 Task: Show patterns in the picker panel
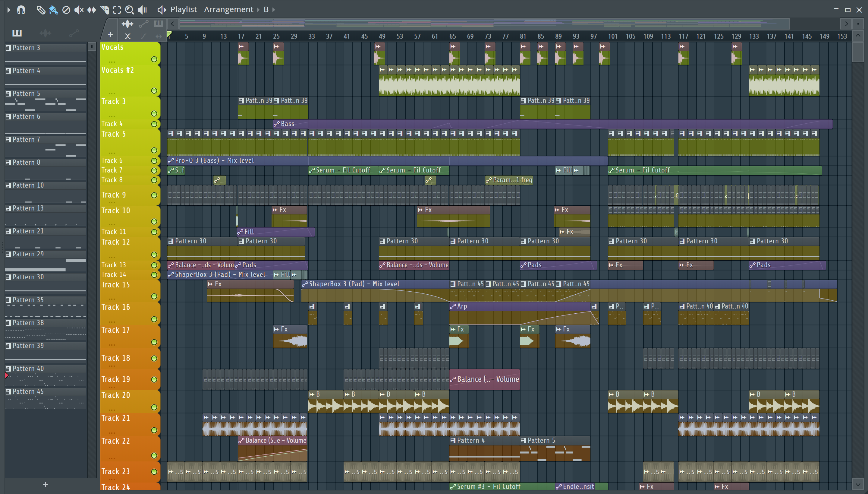17,33
